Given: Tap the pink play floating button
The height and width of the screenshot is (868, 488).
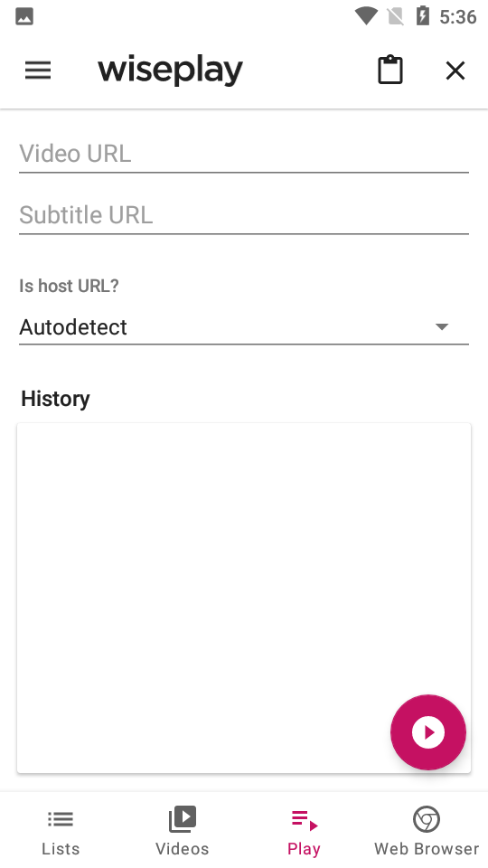Looking at the screenshot, I should [428, 731].
